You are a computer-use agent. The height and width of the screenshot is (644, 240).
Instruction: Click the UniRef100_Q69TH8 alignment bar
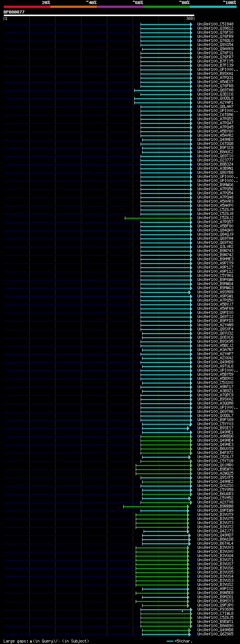163,90
